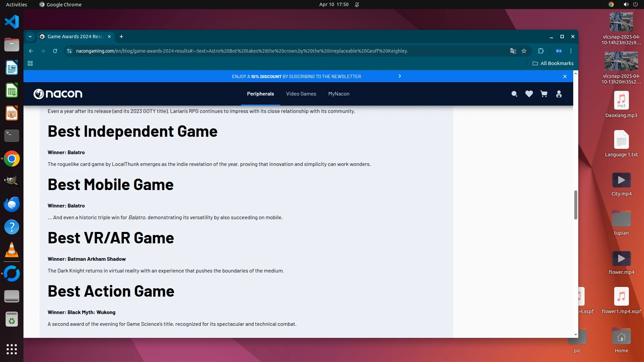Open the Video Games menu item
Screen dimensions: 644x362
[x=301, y=94]
